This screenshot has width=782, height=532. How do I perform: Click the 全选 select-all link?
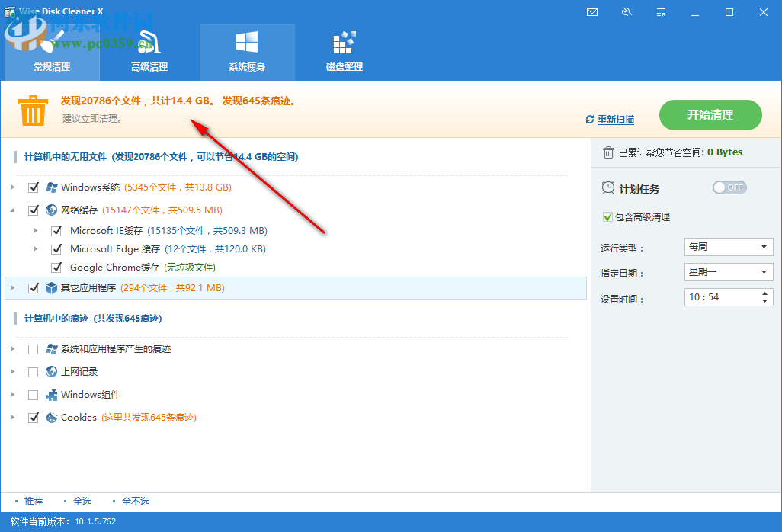pyautogui.click(x=82, y=501)
